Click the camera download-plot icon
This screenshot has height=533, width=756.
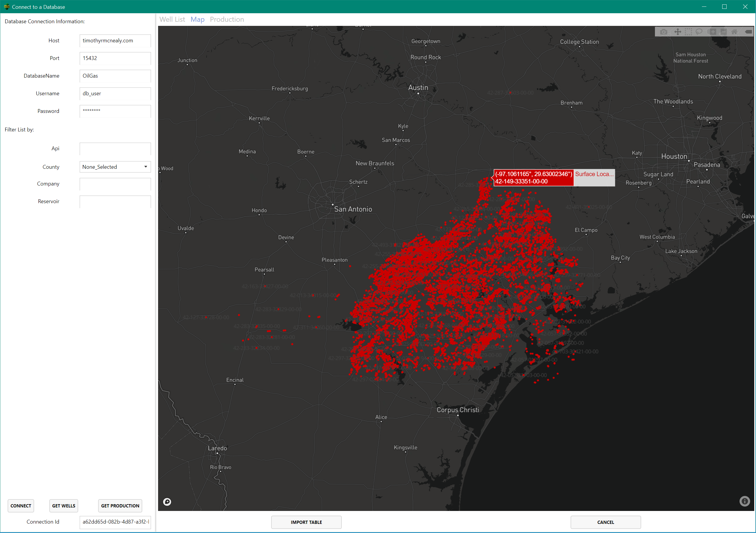(664, 32)
